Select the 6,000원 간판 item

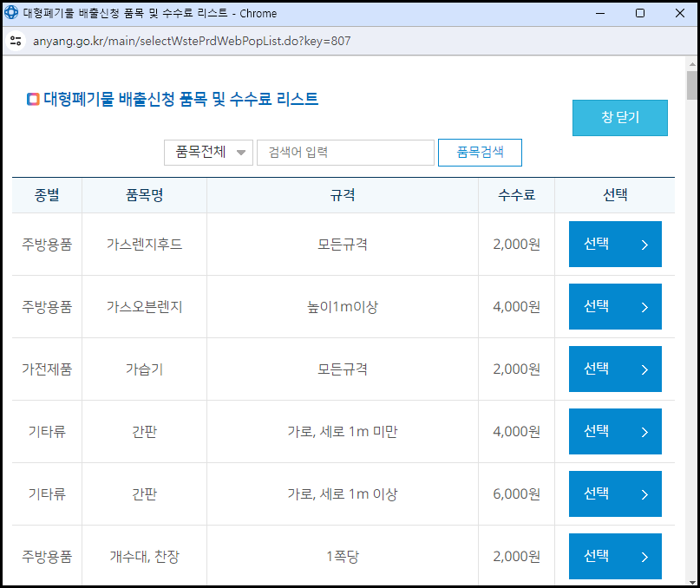pyautogui.click(x=615, y=493)
